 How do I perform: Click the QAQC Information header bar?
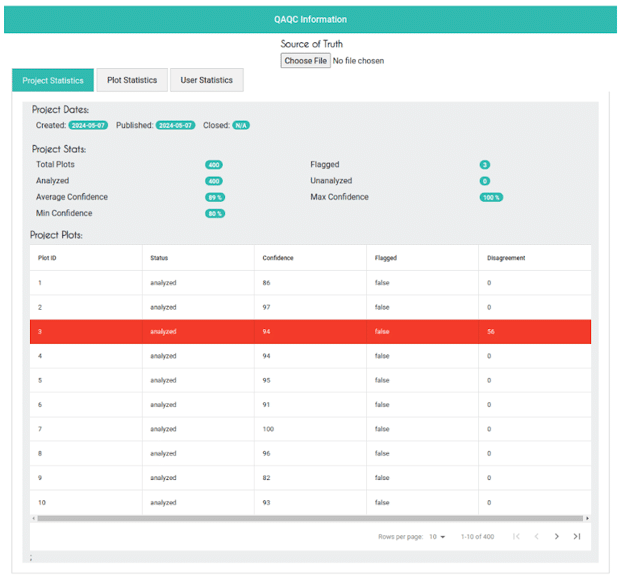[310, 19]
